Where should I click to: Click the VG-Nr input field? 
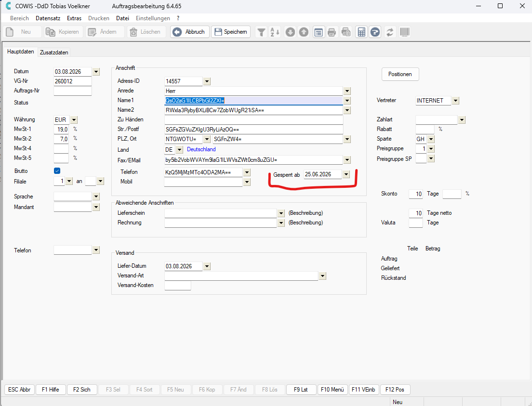coord(73,81)
